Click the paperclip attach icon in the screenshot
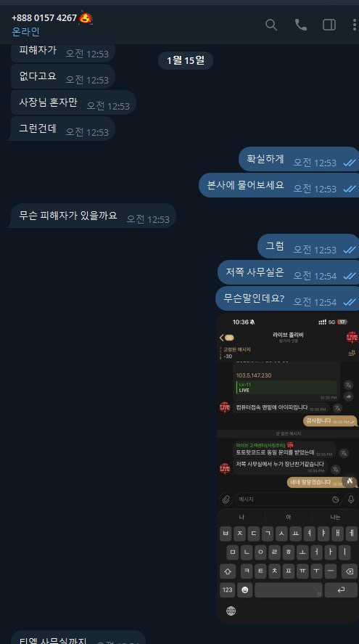The height and width of the screenshot is (644, 359). pos(226,500)
